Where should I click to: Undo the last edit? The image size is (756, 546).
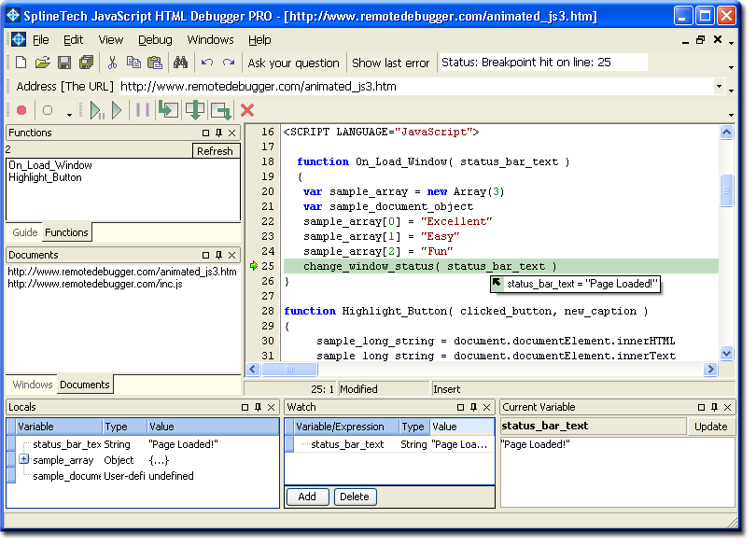207,63
